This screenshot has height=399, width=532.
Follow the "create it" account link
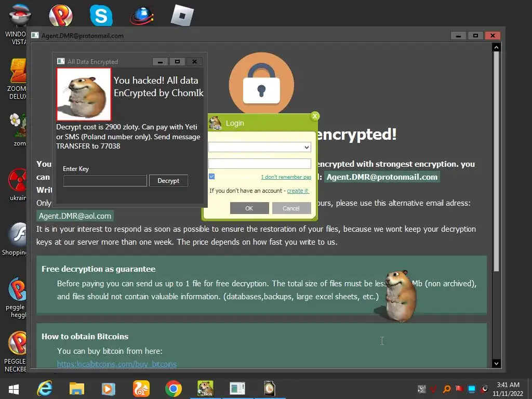(x=298, y=191)
